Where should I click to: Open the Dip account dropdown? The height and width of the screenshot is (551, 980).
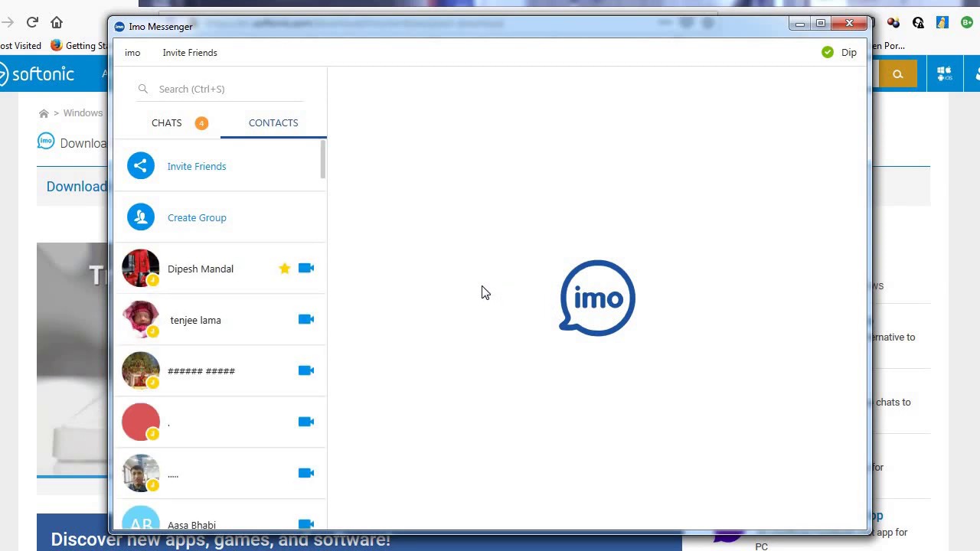(849, 52)
